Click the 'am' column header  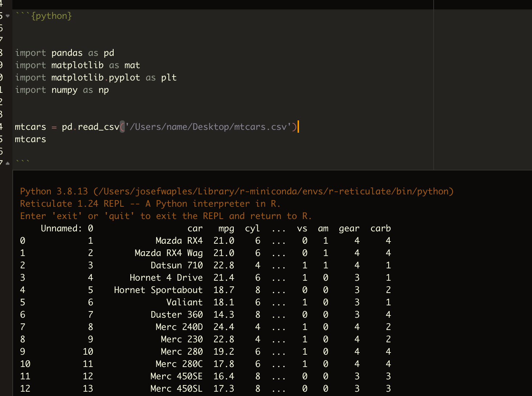[323, 229]
